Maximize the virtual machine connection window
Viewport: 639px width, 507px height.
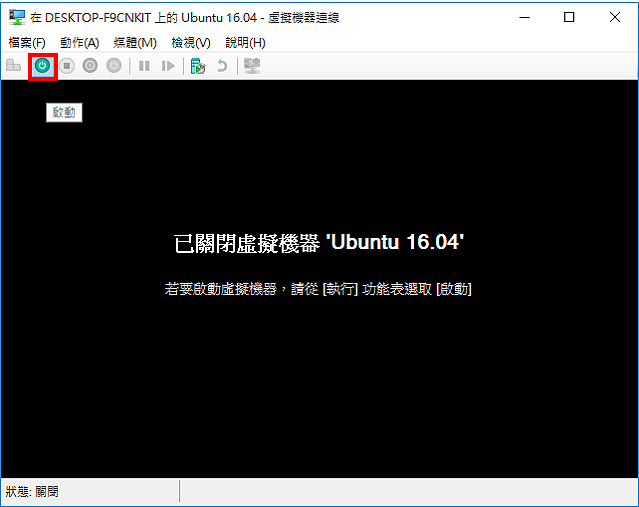pyautogui.click(x=569, y=17)
